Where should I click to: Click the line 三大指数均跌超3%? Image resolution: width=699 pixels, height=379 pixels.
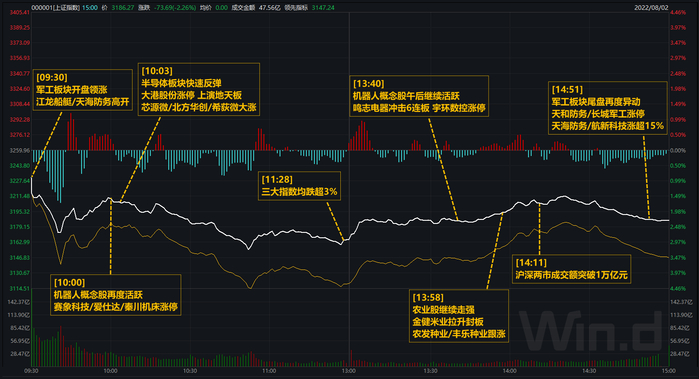coord(299,192)
